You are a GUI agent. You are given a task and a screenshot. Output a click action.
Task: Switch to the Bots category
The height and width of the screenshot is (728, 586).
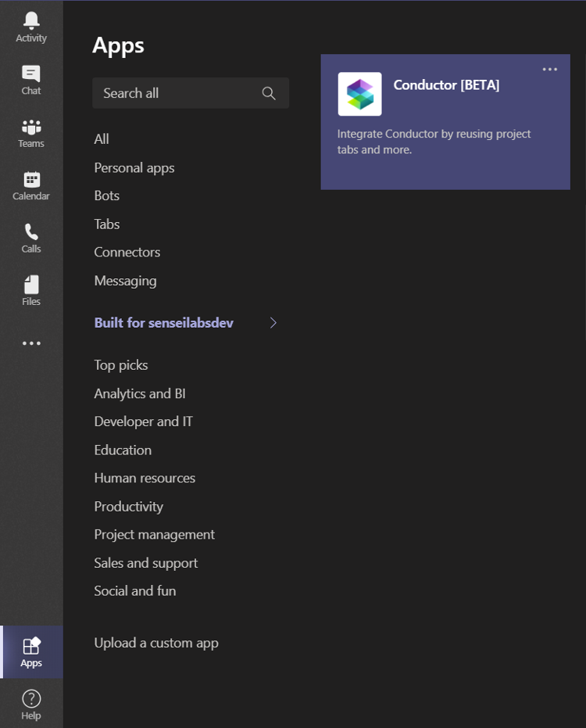pyautogui.click(x=106, y=195)
